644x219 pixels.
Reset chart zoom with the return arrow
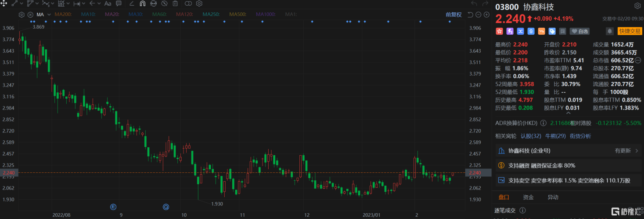coord(470,15)
